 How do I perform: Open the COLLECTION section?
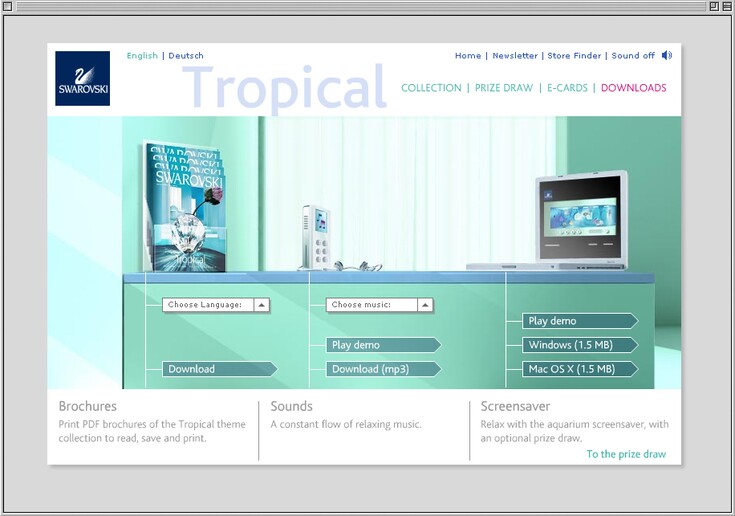[x=431, y=88]
